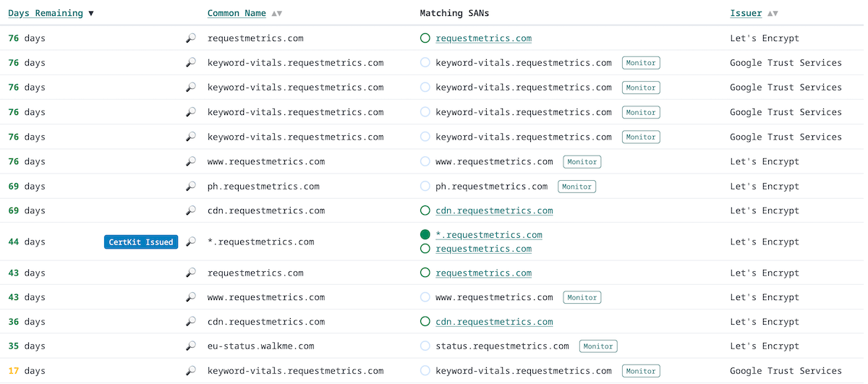Click the sort arrows beside Common Name
Screen dimensions: 868x384
277,14
